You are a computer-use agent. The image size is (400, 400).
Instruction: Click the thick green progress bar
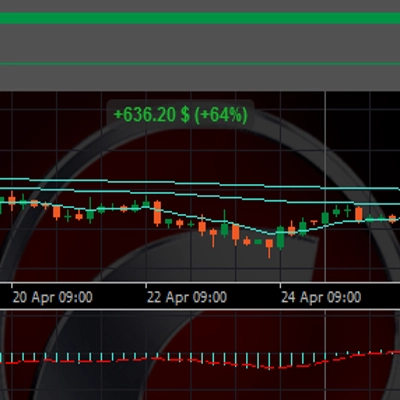click(200, 18)
